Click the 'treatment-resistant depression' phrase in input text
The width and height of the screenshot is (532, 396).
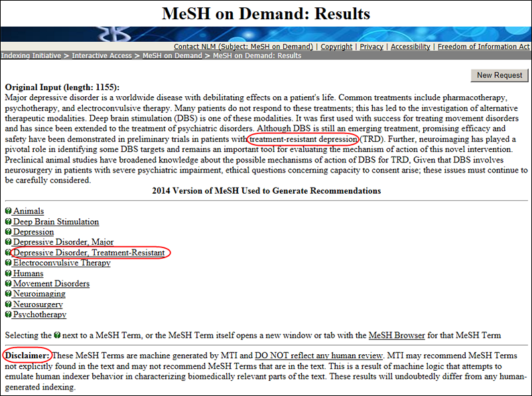point(303,139)
